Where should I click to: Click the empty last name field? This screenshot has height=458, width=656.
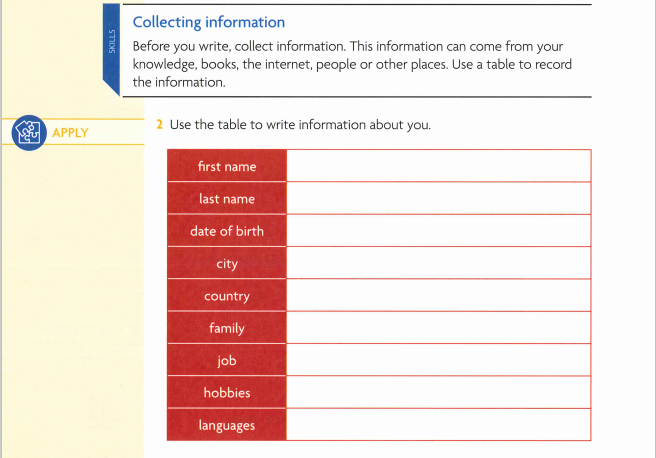pyautogui.click(x=439, y=198)
